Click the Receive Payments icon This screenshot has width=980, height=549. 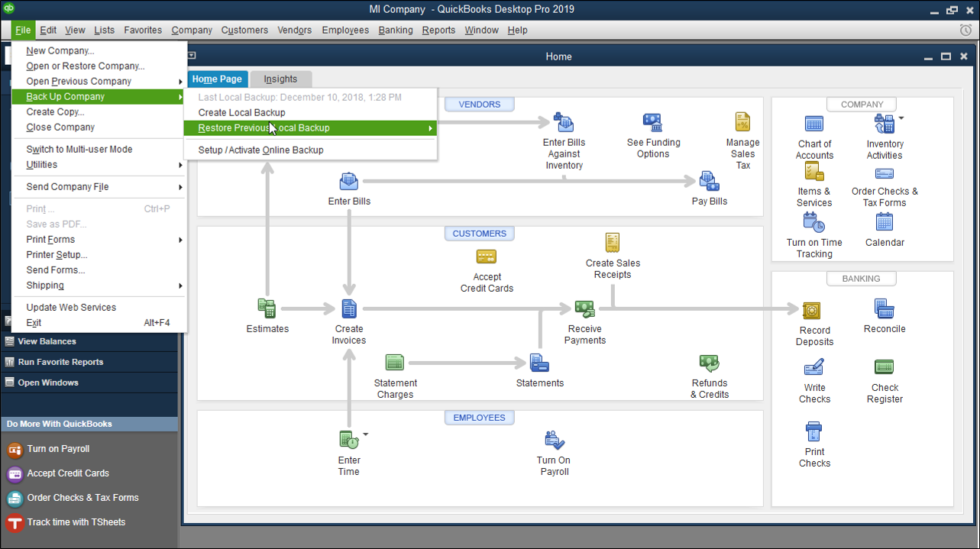point(585,308)
